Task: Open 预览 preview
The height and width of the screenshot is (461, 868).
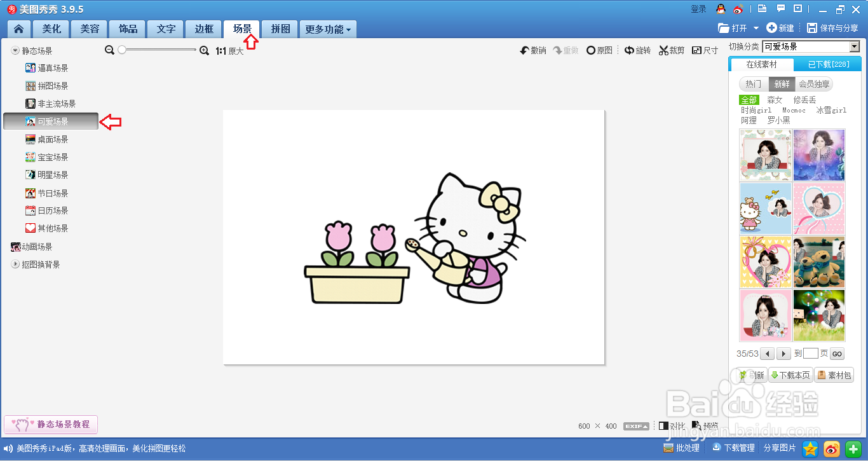Action: pos(705,425)
